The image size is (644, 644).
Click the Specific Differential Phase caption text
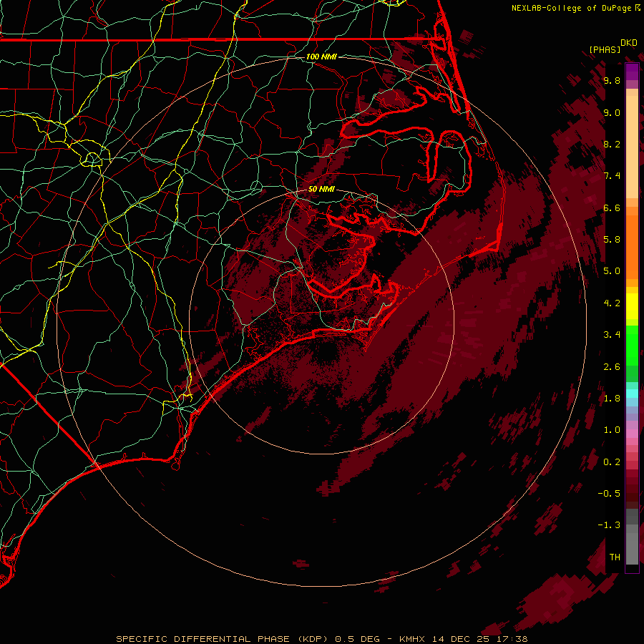[321, 639]
